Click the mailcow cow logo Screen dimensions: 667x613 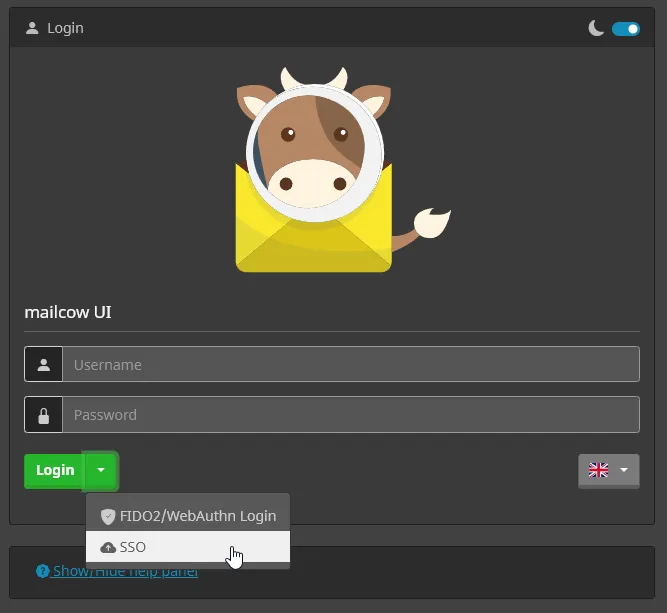[343, 170]
